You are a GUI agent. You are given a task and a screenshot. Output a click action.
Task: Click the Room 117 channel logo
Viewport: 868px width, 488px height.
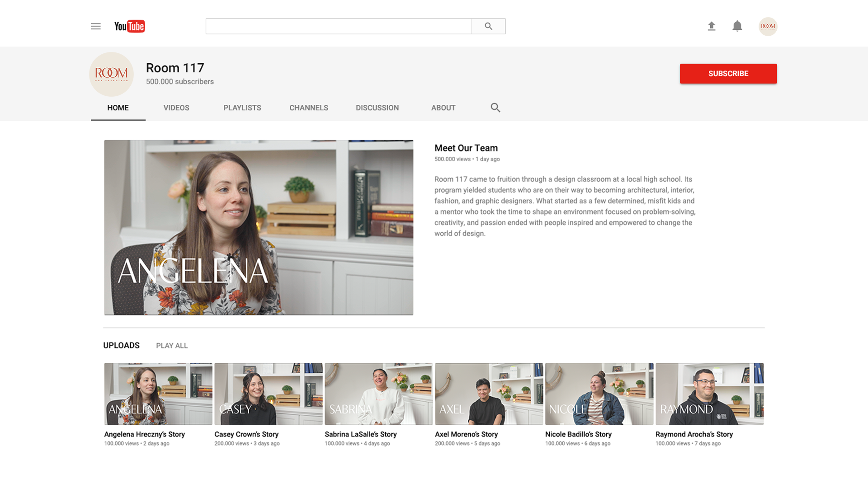point(111,74)
